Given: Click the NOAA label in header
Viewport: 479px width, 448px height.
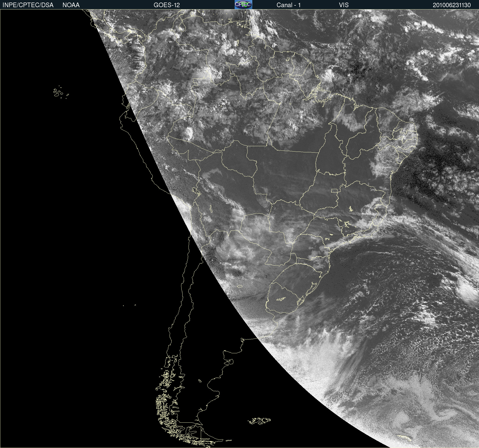Looking at the screenshot, I should pyautogui.click(x=71, y=5).
